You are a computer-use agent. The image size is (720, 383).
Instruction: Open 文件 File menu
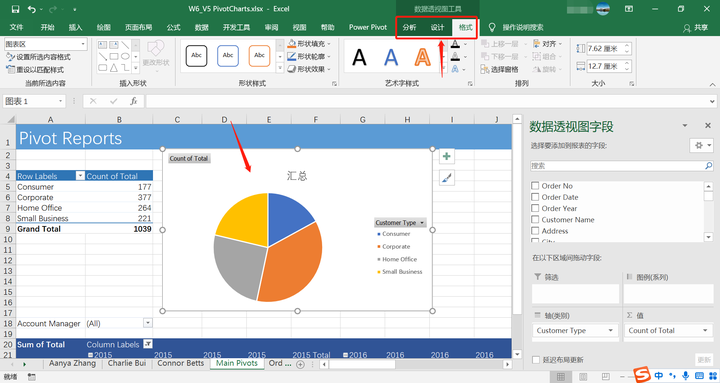pos(16,27)
